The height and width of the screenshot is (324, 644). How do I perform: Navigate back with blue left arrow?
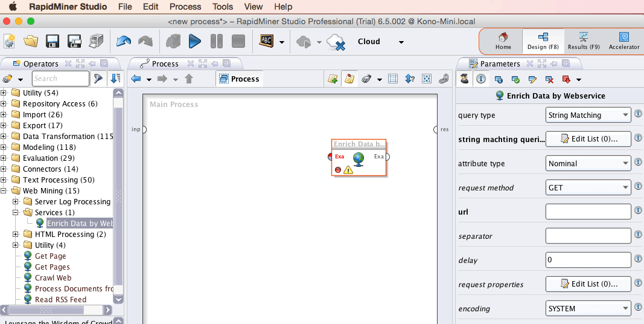[x=136, y=79]
